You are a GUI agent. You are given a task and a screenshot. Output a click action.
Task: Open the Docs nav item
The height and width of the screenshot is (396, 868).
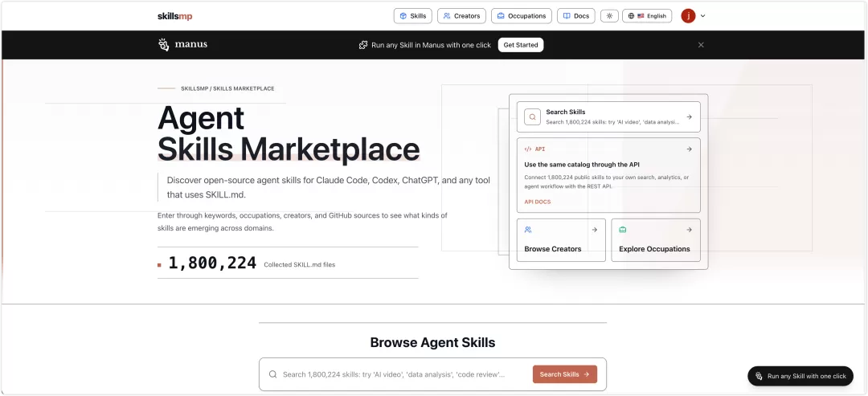coord(576,16)
